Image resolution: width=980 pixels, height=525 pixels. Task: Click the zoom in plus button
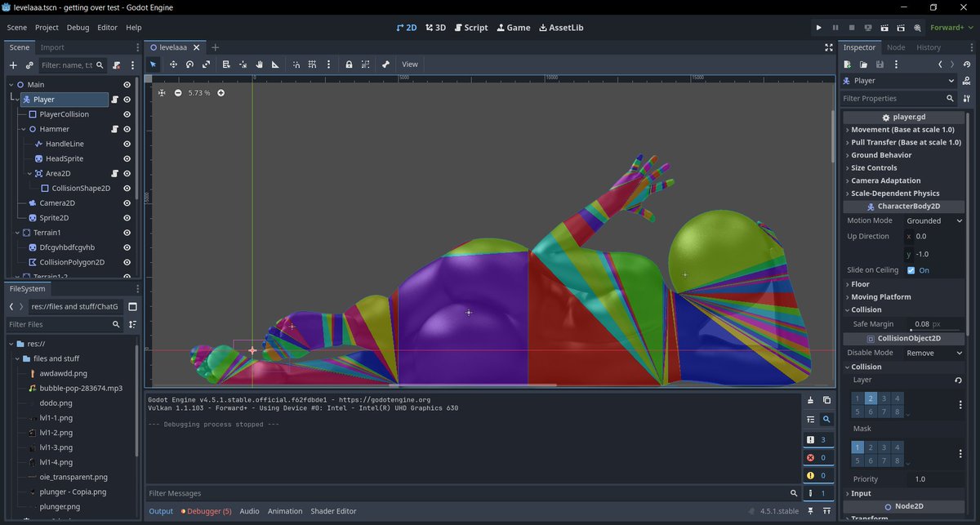[220, 93]
